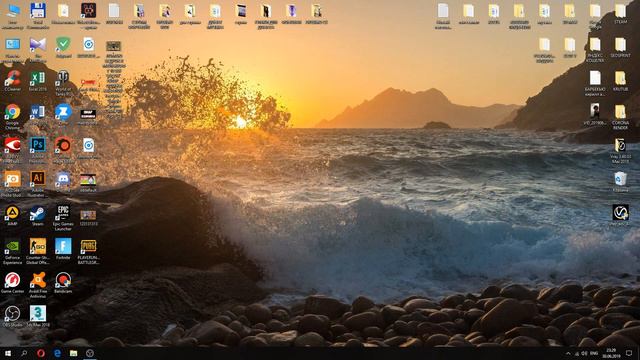Open File Explorer from the taskbar
The image size is (640, 360).
[73, 353]
